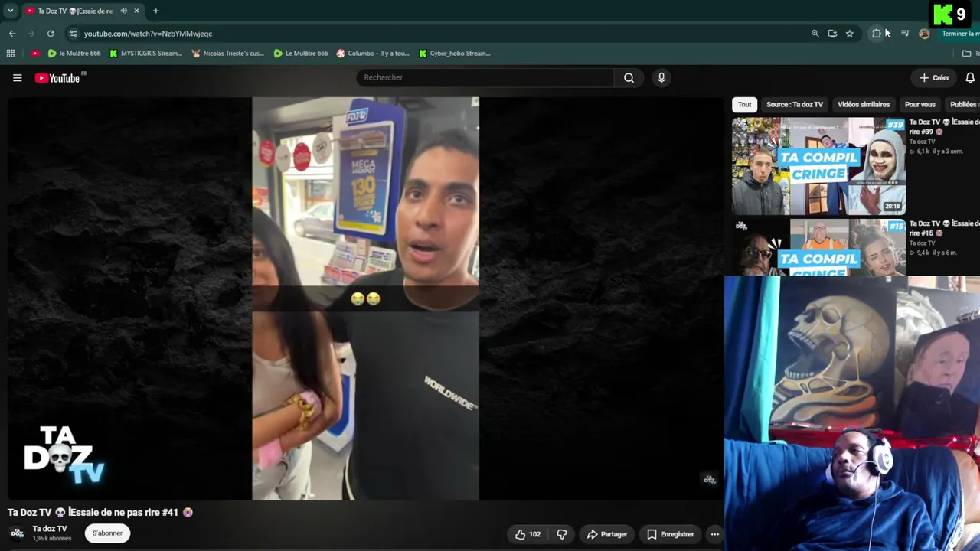Open the YouTube bookmark icon in bookmarks bar
Screen dimensions: 980x551
click(x=35, y=54)
